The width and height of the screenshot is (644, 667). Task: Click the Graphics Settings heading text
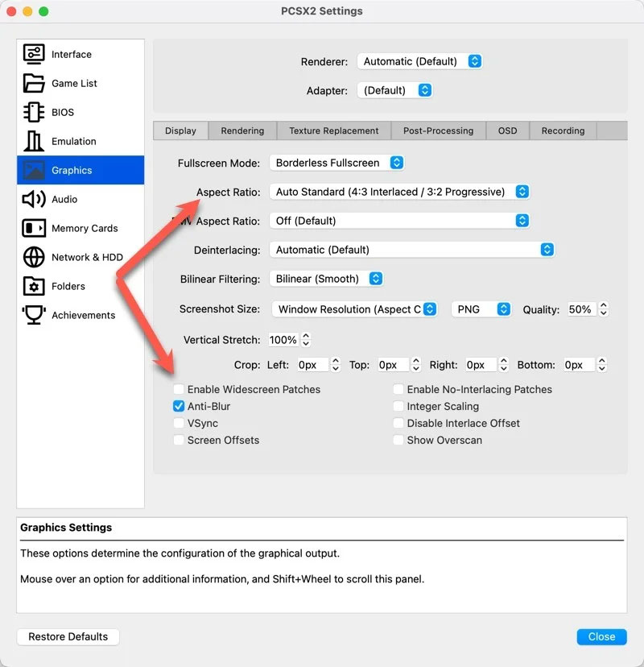[66, 528]
